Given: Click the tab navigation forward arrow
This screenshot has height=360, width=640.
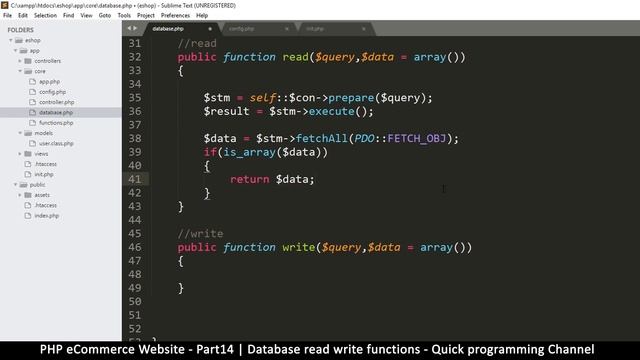Looking at the screenshot, I should coord(135,29).
